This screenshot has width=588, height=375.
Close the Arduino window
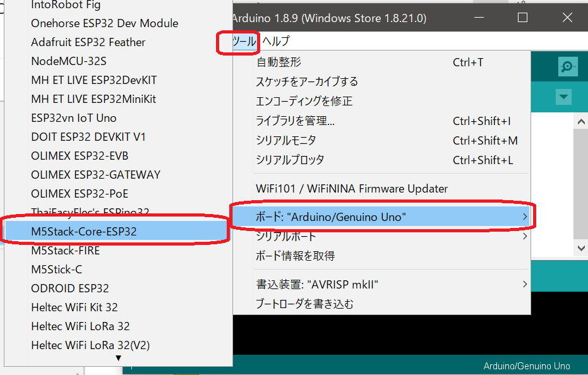coord(567,18)
